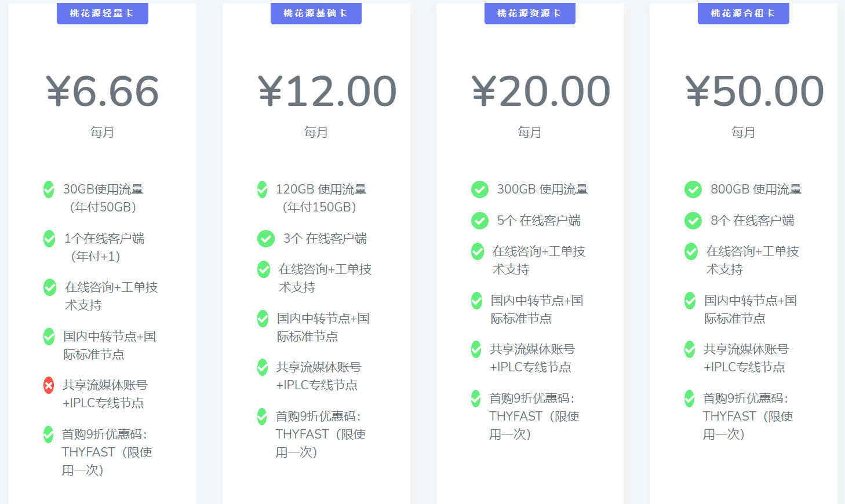Click check icon beside 3个 在线客户端
The height and width of the screenshot is (504, 845).
coord(266,239)
